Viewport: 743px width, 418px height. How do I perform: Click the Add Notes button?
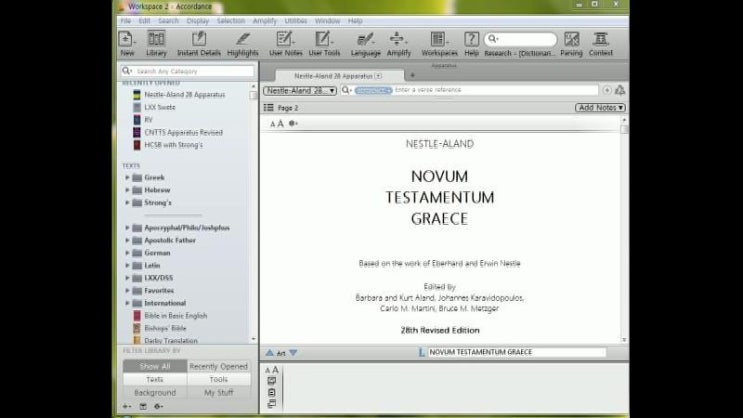click(x=600, y=107)
